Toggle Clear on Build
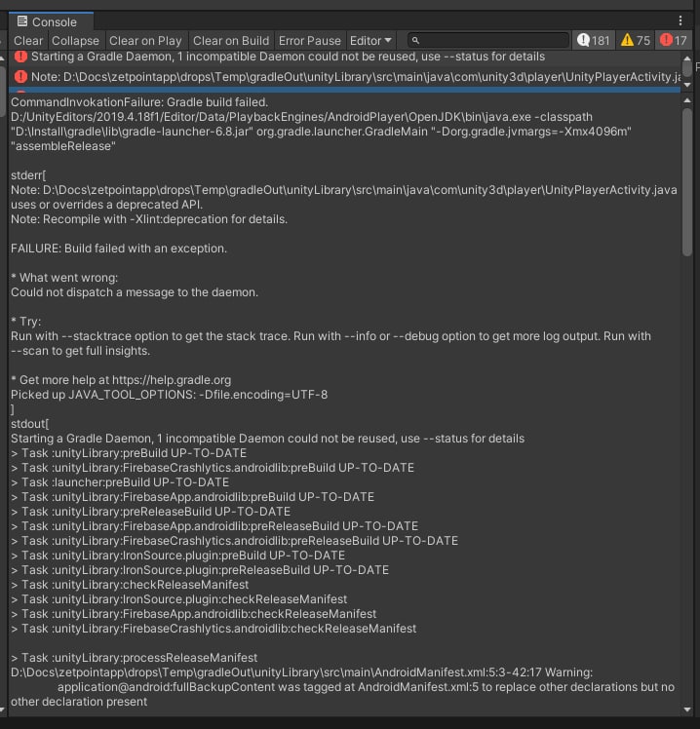700x729 pixels. (231, 41)
